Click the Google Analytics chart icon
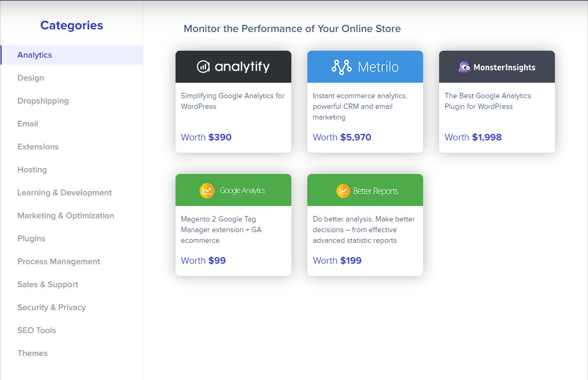The image size is (588, 380). pyautogui.click(x=207, y=191)
